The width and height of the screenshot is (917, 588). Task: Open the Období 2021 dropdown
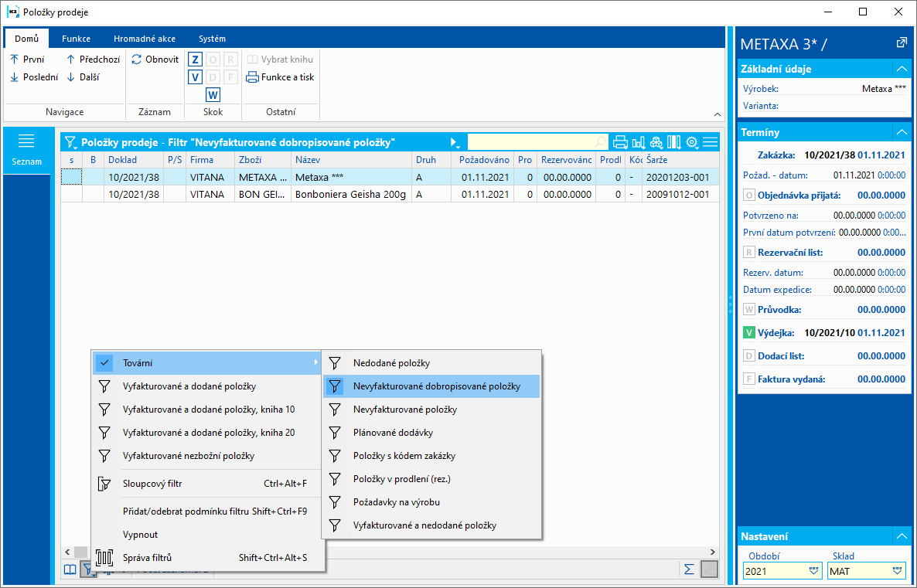813,571
